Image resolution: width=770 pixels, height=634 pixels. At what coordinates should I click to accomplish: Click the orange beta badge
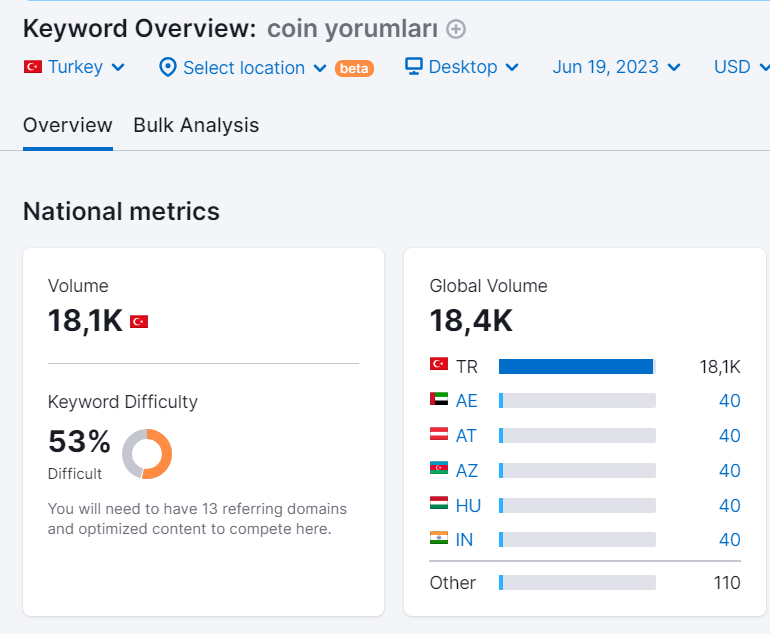click(x=354, y=68)
